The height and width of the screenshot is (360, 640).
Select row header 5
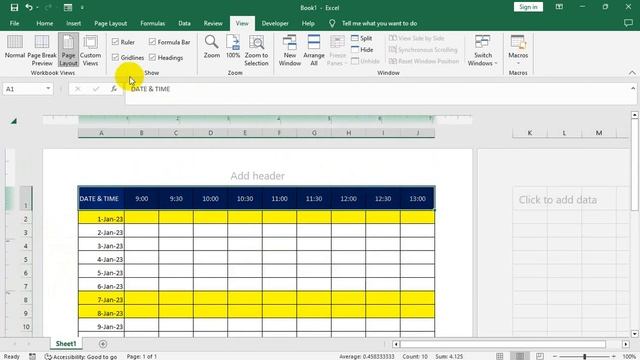pos(25,259)
